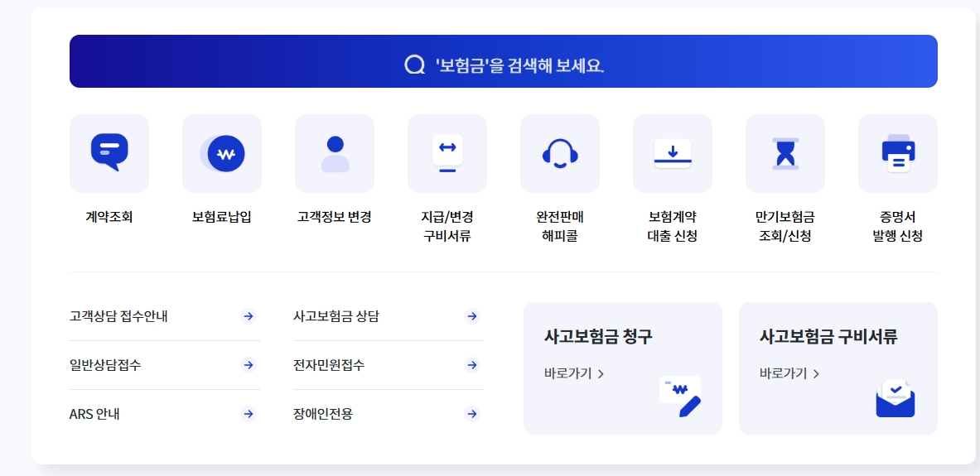Click the arrow next to 일반상담접수
The height and width of the screenshot is (476, 980).
pos(249,365)
